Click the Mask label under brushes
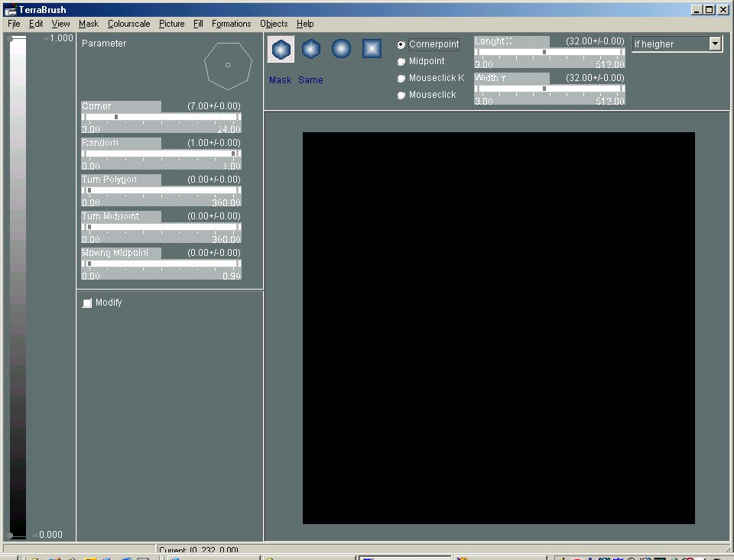This screenshot has width=734, height=560. pos(280,80)
